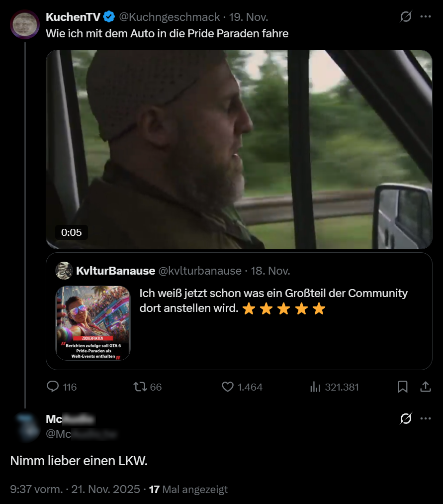The width and height of the screenshot is (443, 504).
Task: Click KuchenTV's verified badge
Action: (x=109, y=17)
